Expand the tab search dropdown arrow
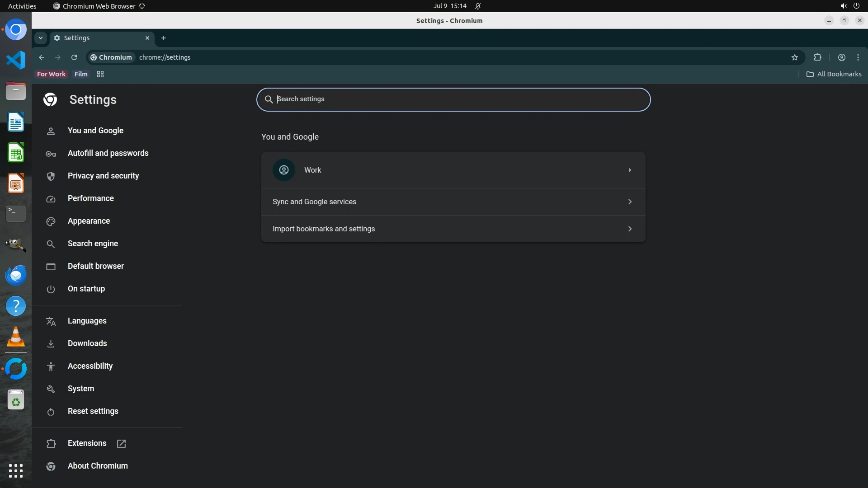Image resolution: width=868 pixels, height=488 pixels. [41, 38]
